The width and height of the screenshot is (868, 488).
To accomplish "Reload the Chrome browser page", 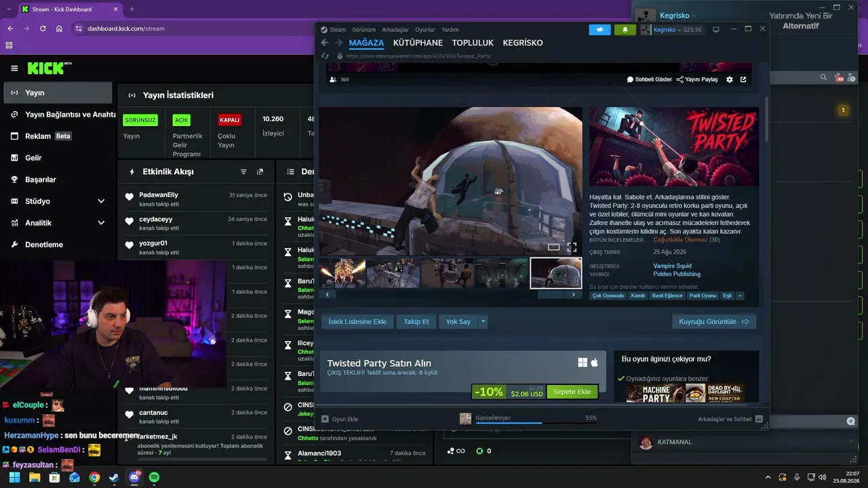I will pyautogui.click(x=43, y=28).
